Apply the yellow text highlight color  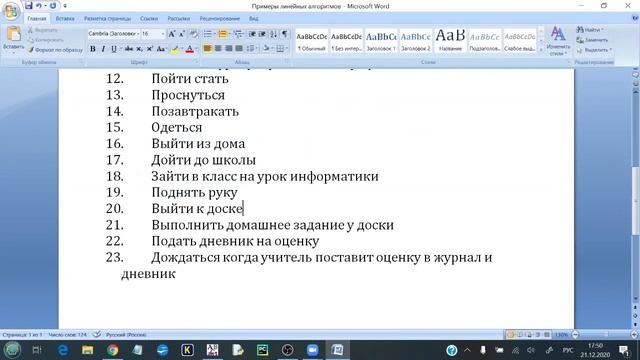point(175,49)
